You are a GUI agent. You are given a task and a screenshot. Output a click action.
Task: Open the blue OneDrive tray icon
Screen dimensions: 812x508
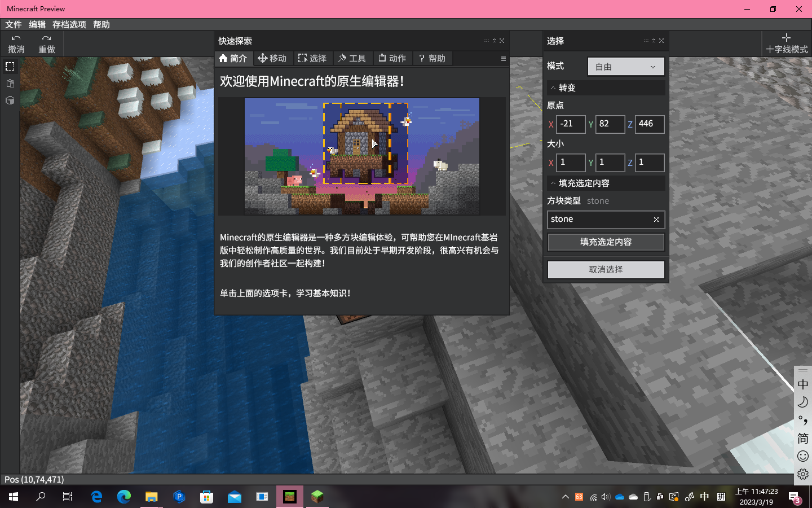pyautogui.click(x=620, y=497)
